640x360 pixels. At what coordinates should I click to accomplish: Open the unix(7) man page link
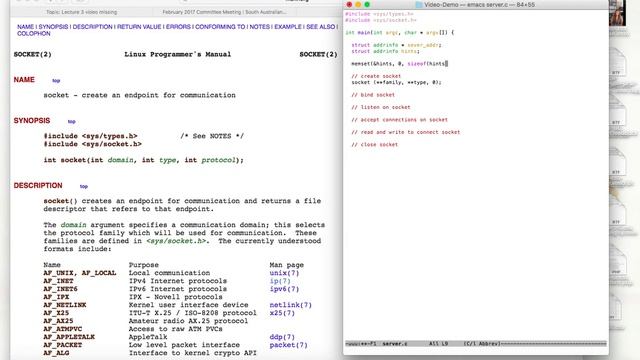(284, 273)
